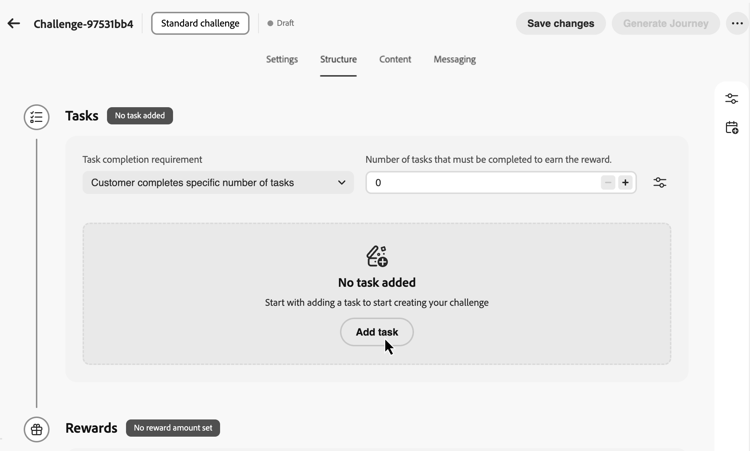Click the Save changes button

point(561,23)
